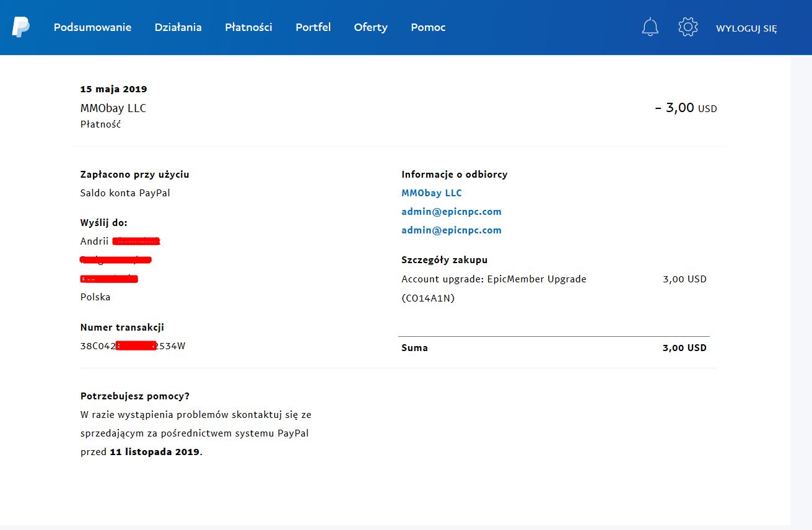Log out with WYLOGUJ SIĘ

(x=746, y=28)
